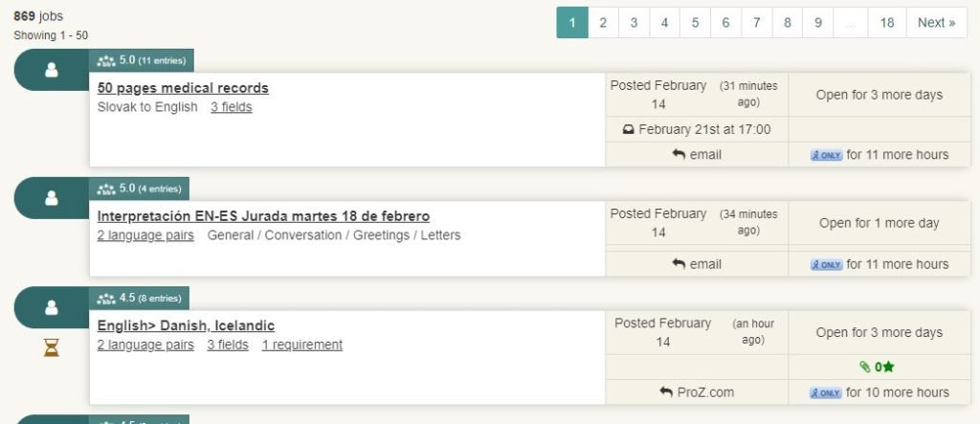Open Interpretación EN-ES Jurada job listing
980x424 pixels.
click(263, 216)
